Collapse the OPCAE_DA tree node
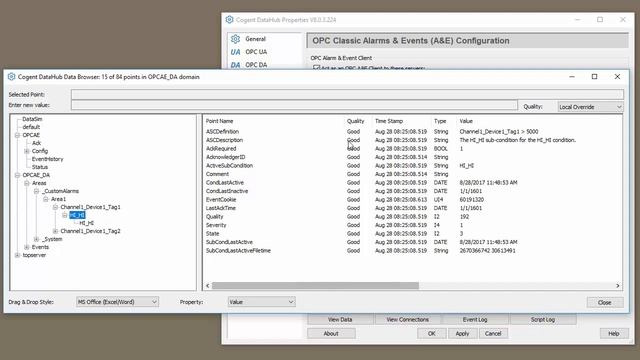Viewport: 640px width, 360px height. [x=18, y=175]
